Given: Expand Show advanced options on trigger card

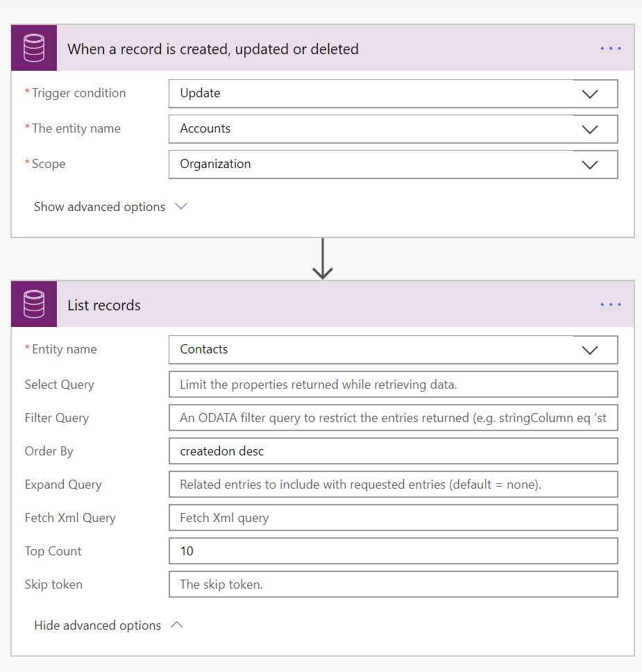Looking at the screenshot, I should pyautogui.click(x=110, y=207).
